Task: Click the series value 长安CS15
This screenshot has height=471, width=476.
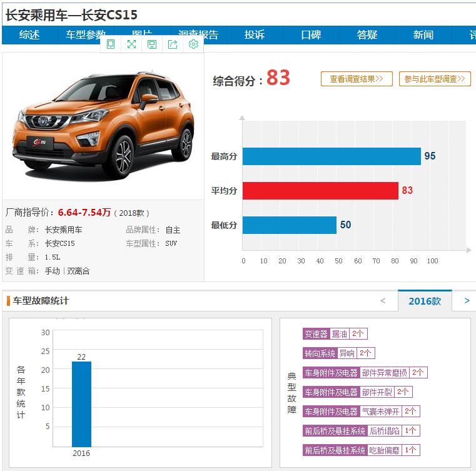Action: (x=60, y=243)
